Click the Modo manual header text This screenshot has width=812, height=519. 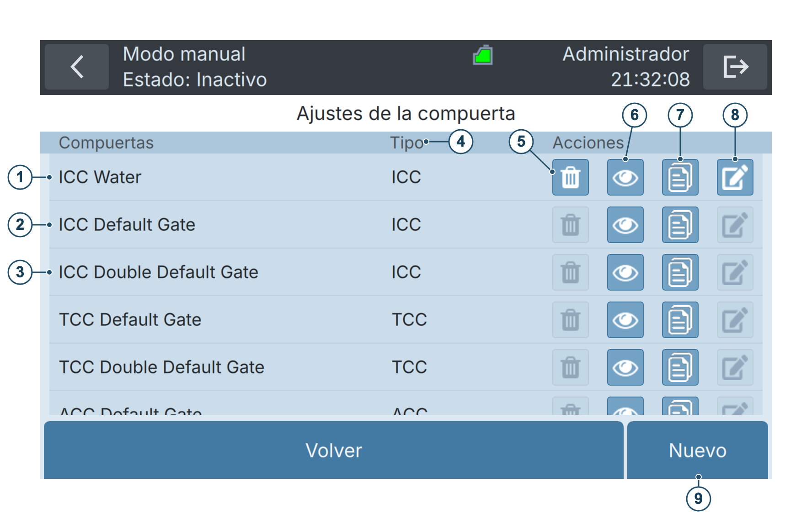point(184,54)
